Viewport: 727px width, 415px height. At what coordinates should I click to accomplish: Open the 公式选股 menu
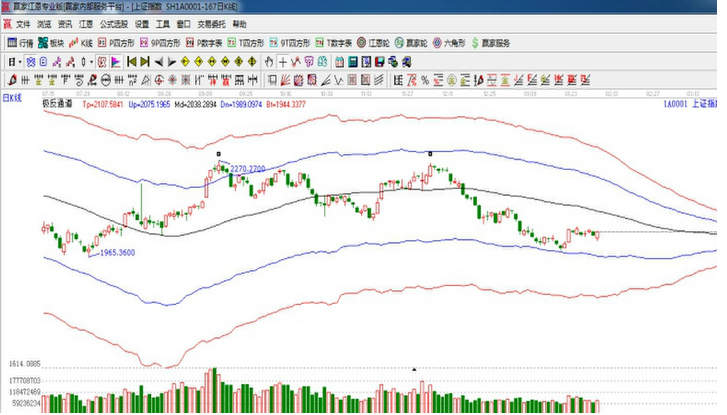point(112,23)
